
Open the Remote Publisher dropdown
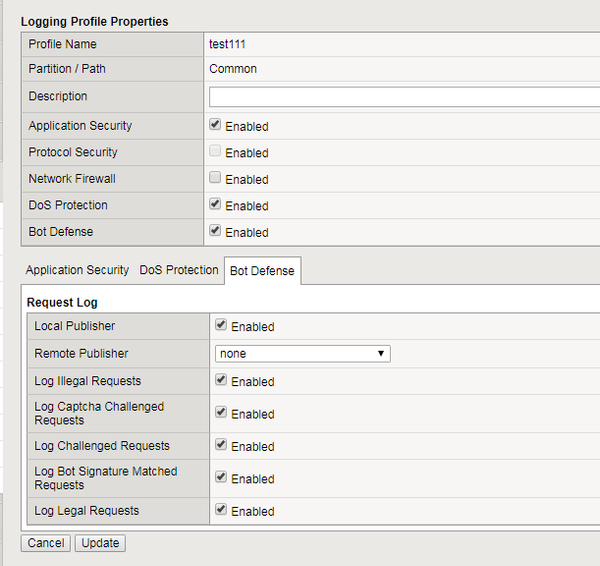(x=302, y=353)
